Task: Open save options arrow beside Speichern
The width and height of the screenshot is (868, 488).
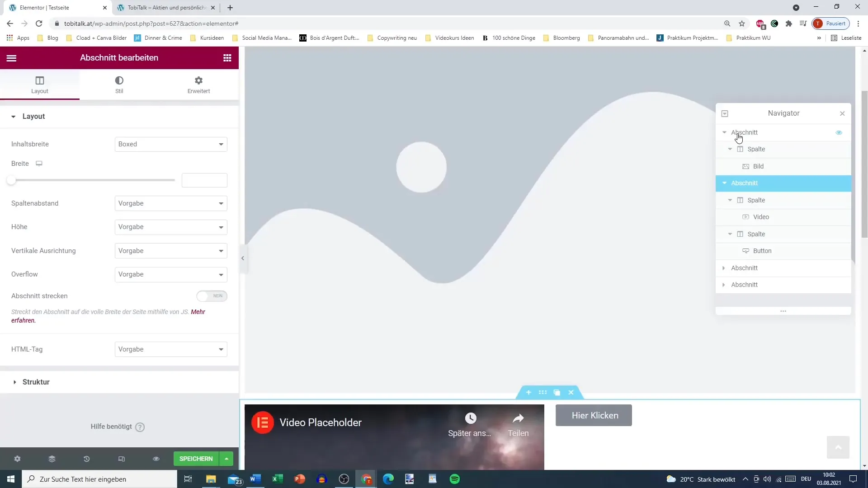Action: click(226, 459)
